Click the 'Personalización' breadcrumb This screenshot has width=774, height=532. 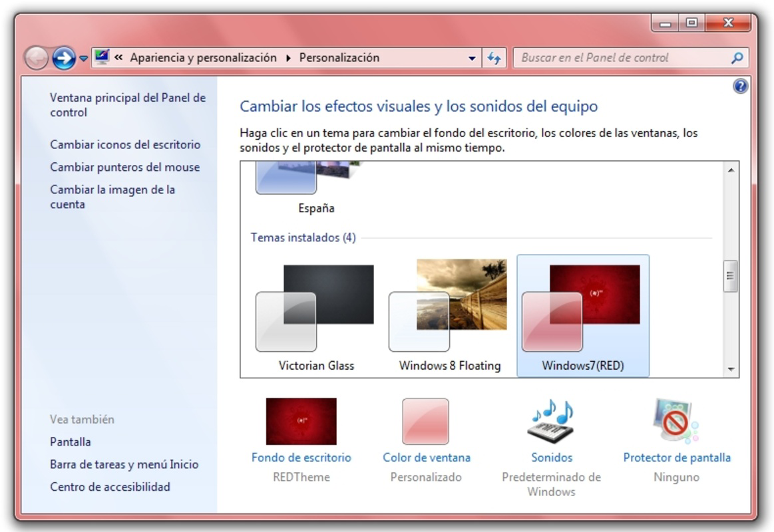(339, 58)
